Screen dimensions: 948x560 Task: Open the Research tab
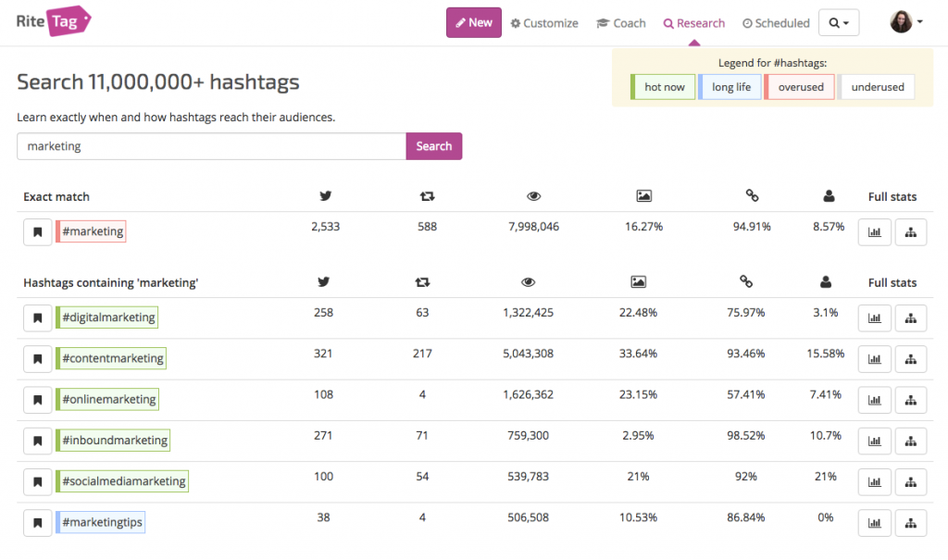[x=694, y=23]
